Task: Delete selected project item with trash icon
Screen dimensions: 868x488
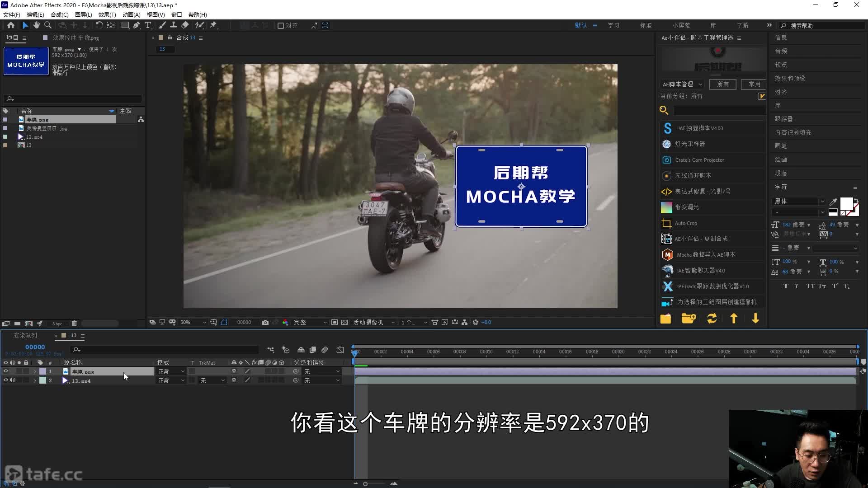Action: click(75, 324)
